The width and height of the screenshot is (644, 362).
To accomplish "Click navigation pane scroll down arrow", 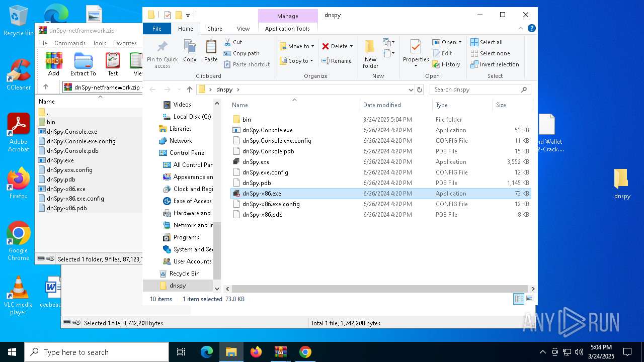I will tap(217, 289).
